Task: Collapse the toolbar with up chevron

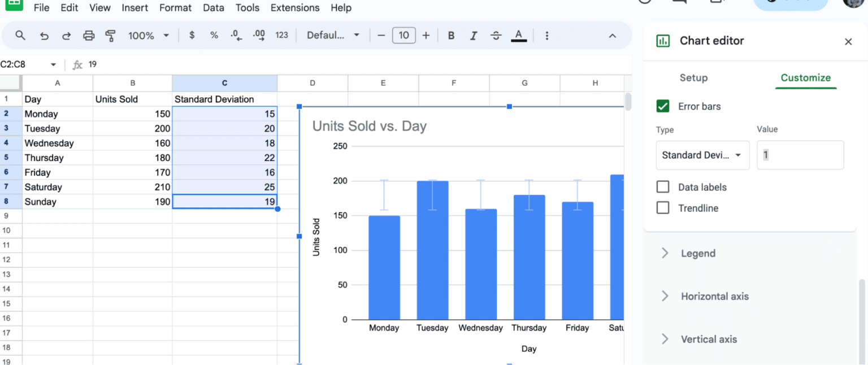Action: (x=612, y=36)
